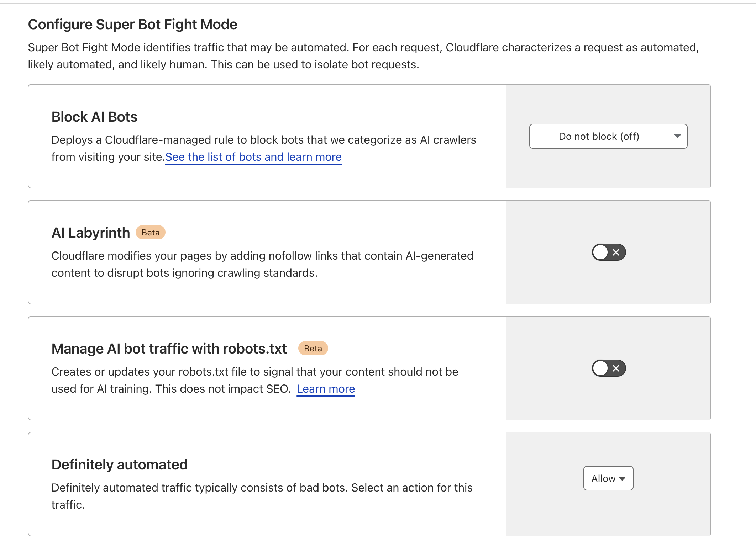Click the caret arrow beside Allow
The height and width of the screenshot is (547, 756).
point(622,479)
